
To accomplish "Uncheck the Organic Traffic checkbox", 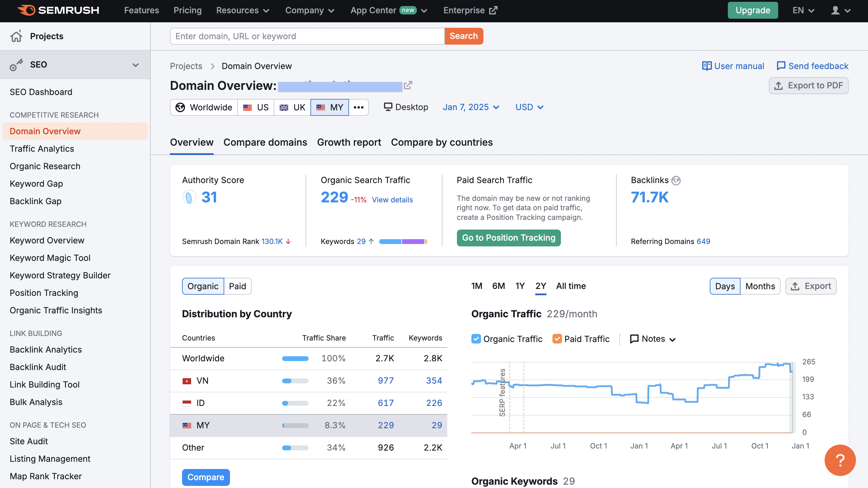I will (x=476, y=339).
